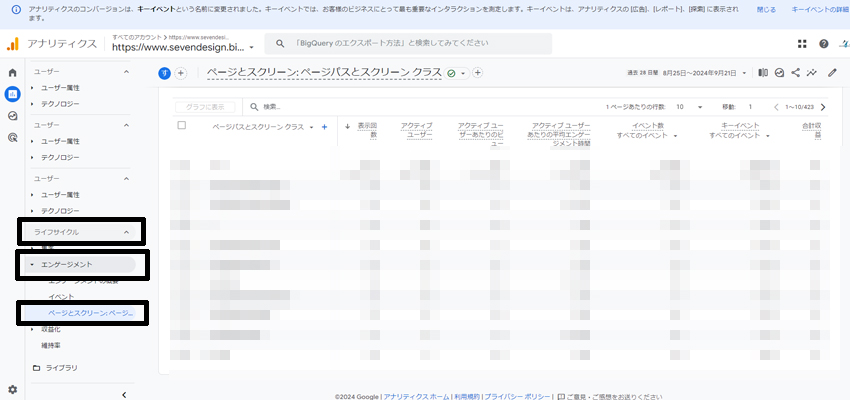Image resolution: width=850 pixels, height=400 pixels.
Task: Click the magnifier icon in the top search bar
Action: 280,43
